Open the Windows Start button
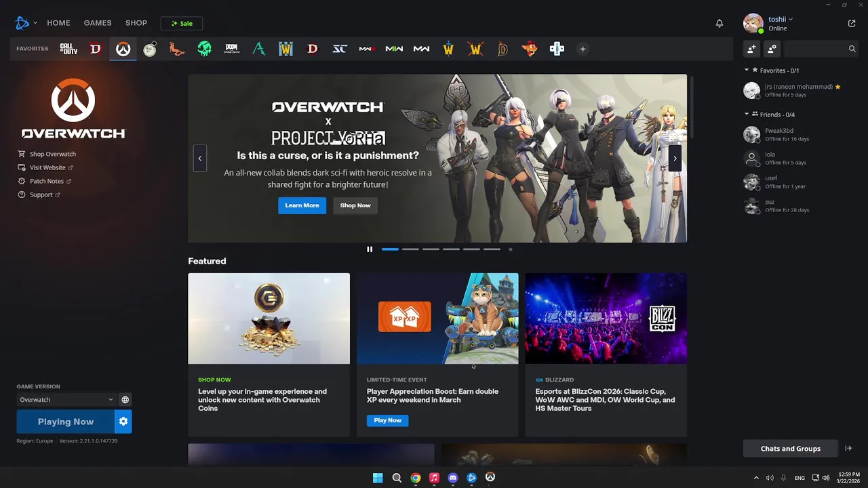 (x=378, y=478)
